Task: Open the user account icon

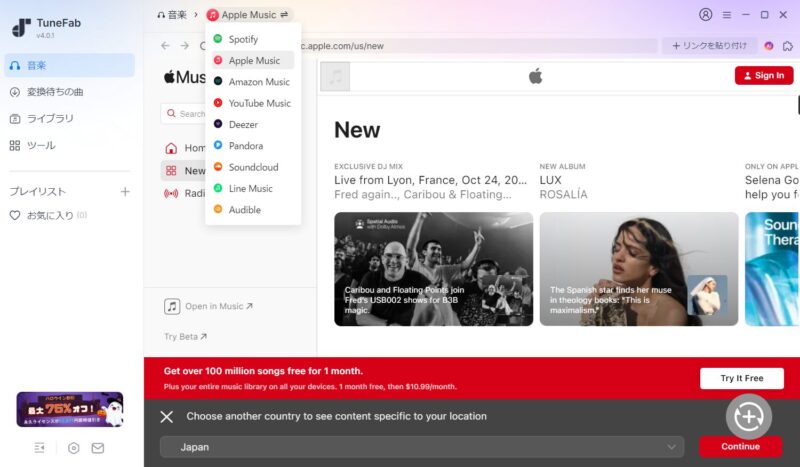Action: [706, 15]
